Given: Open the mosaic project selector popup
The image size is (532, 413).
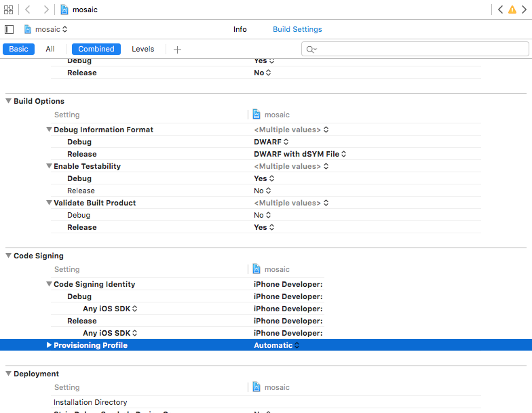Looking at the screenshot, I should tap(46, 30).
